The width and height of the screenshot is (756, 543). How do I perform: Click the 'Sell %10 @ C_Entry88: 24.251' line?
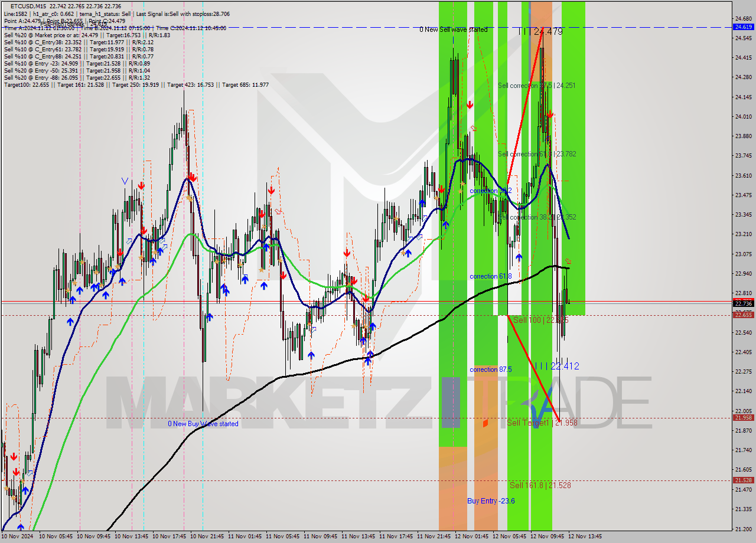click(x=79, y=56)
